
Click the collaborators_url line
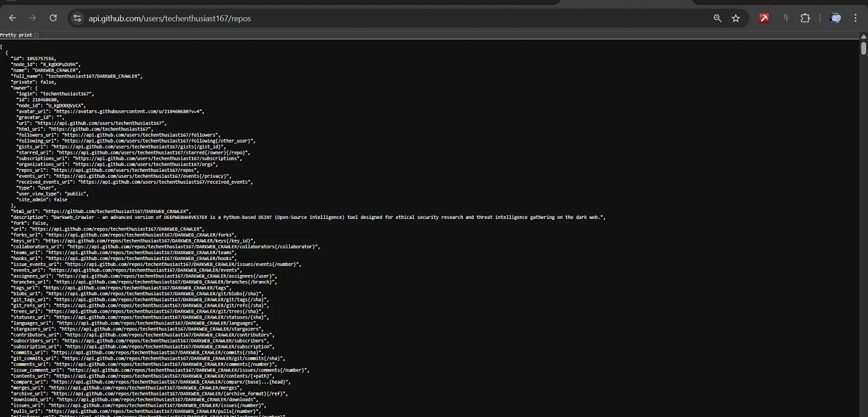[166, 246]
